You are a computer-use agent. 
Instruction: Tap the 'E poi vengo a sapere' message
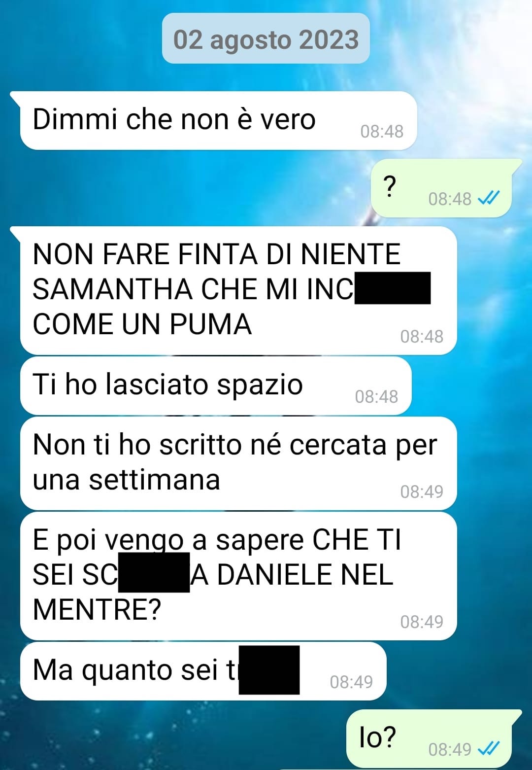point(238,576)
